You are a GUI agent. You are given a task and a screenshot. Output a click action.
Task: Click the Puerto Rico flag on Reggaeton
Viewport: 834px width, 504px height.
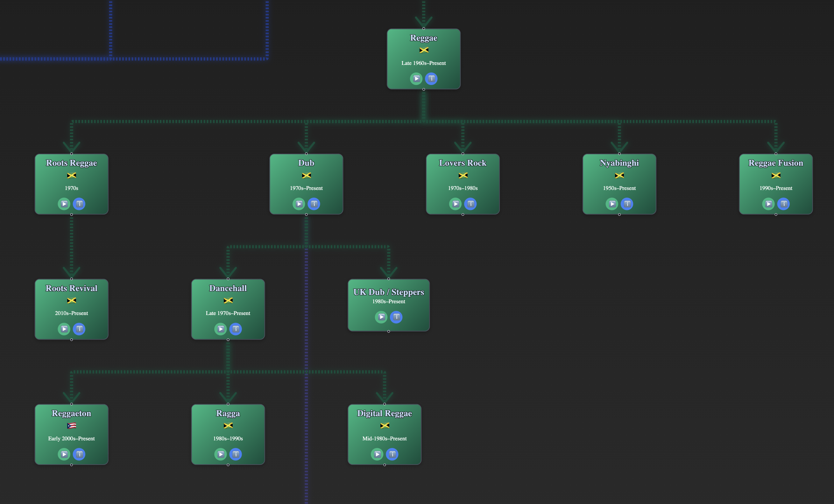[x=71, y=425]
